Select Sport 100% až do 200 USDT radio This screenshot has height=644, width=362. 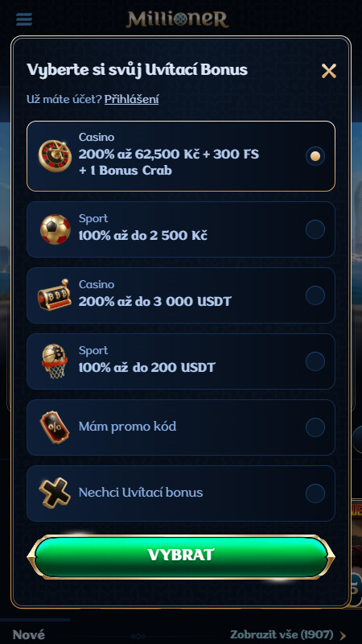pos(315,361)
